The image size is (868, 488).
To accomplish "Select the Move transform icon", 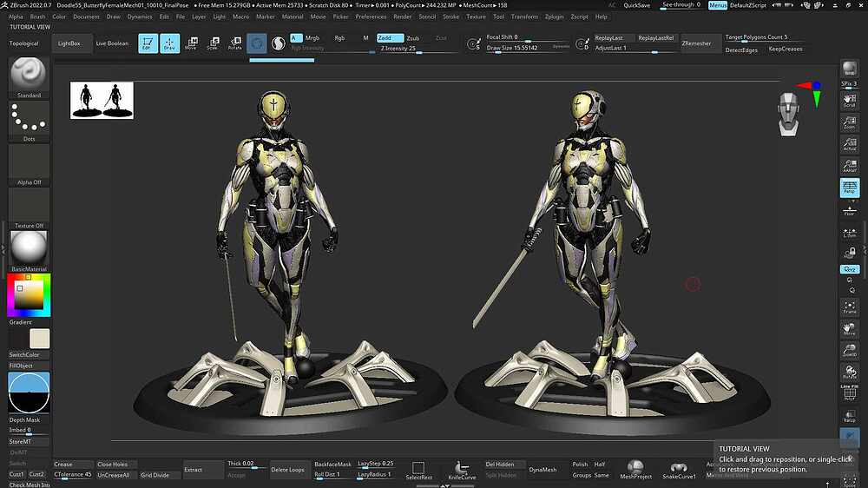I will coord(191,43).
